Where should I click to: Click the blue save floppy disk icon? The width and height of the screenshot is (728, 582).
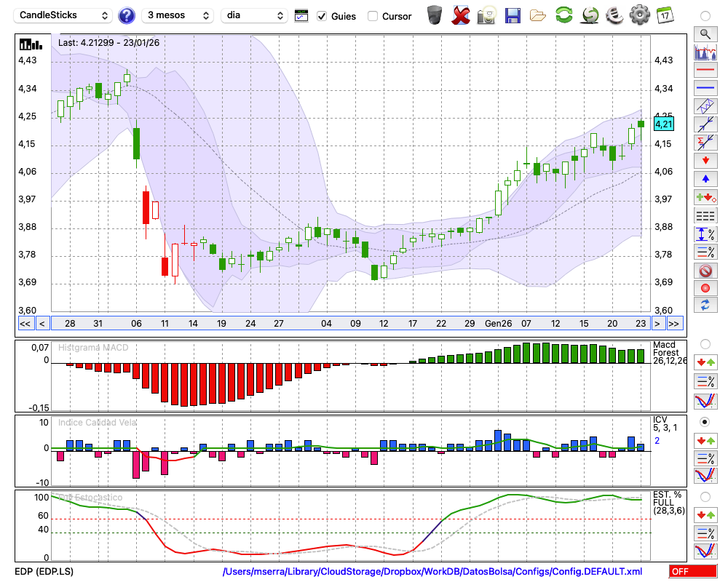[x=513, y=15]
